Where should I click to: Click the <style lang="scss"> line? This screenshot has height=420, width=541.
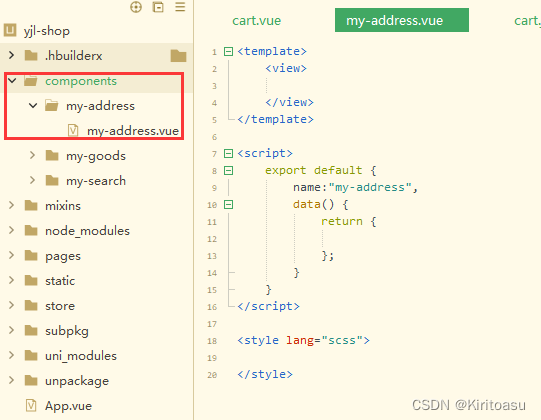click(304, 341)
